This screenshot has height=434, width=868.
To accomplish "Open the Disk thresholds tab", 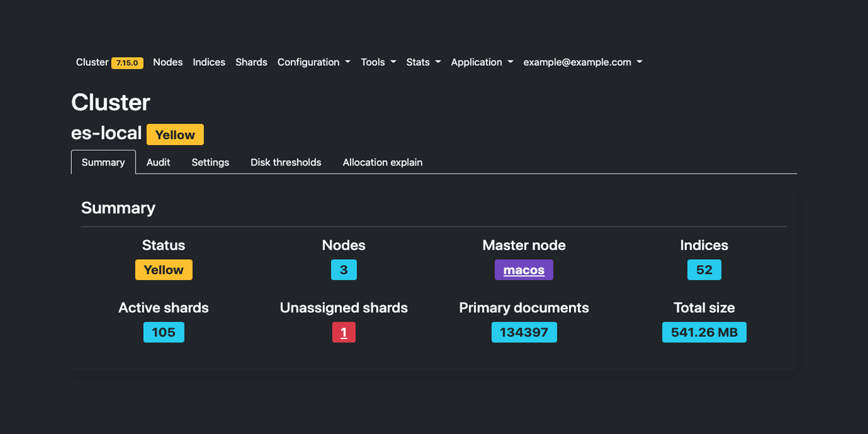I will 285,162.
